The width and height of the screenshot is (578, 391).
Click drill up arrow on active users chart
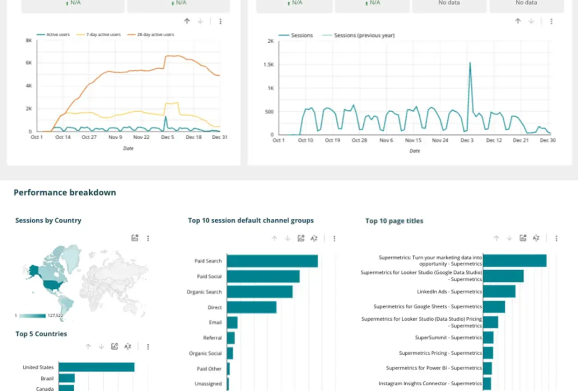[187, 21]
